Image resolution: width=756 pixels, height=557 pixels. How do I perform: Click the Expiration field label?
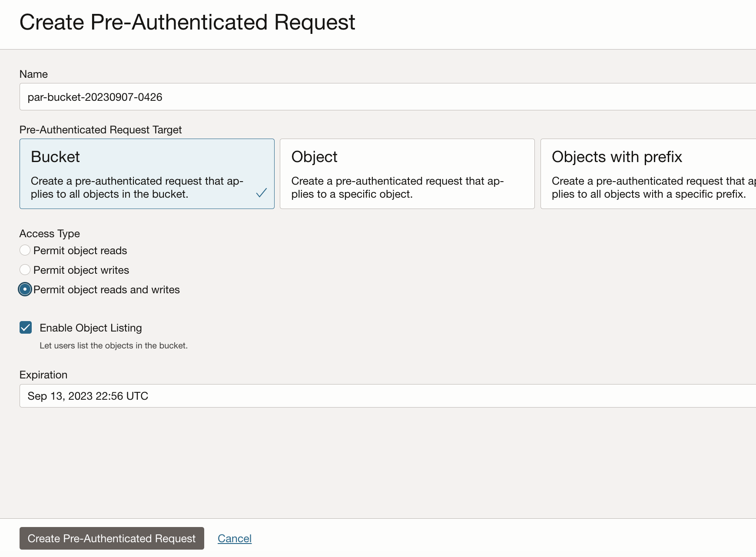point(43,375)
